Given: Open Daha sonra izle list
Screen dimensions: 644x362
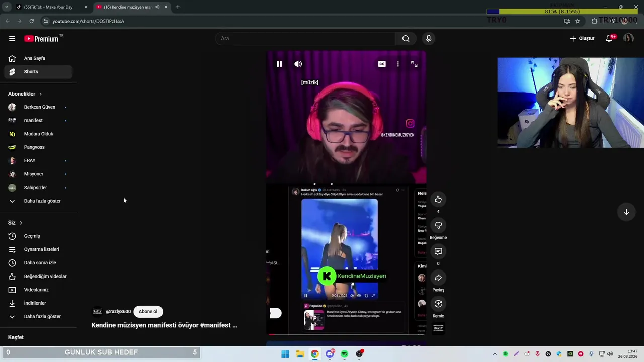Looking at the screenshot, I should pos(38,263).
